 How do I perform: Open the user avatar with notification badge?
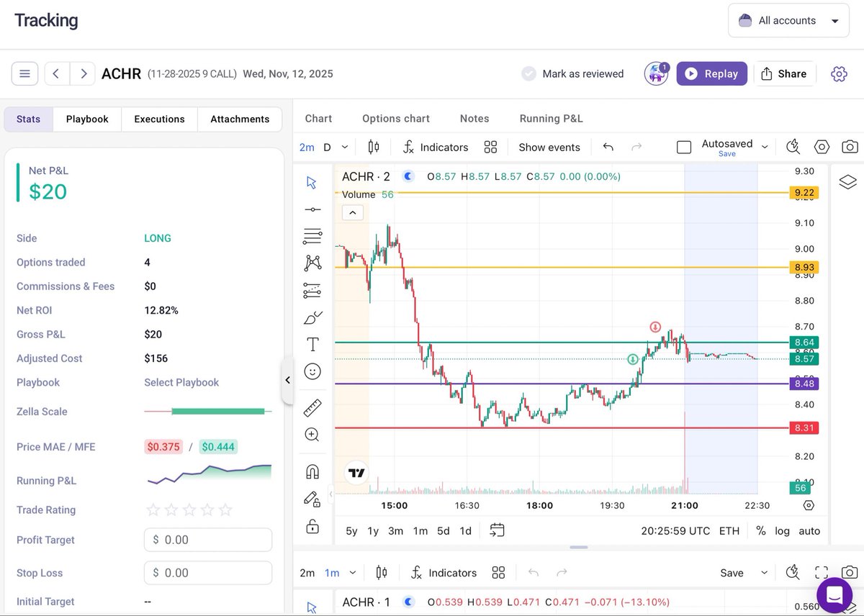[656, 73]
